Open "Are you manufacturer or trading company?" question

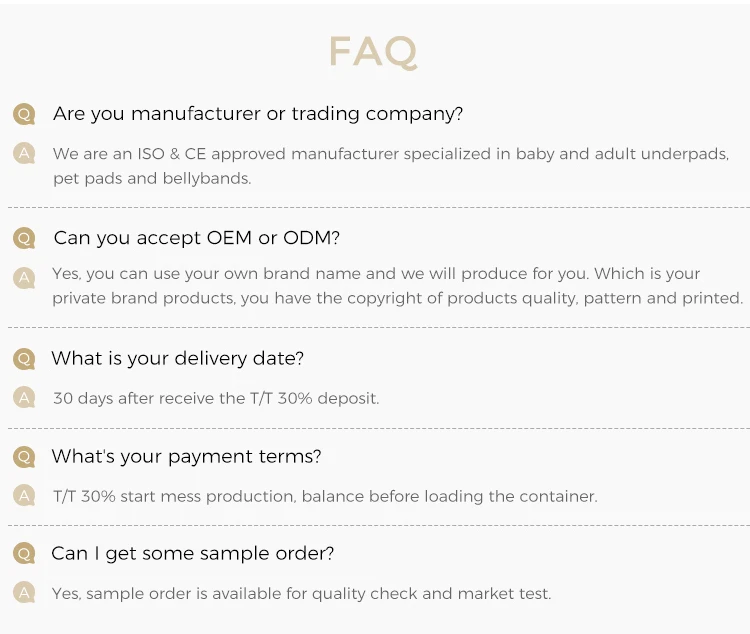[x=258, y=114]
